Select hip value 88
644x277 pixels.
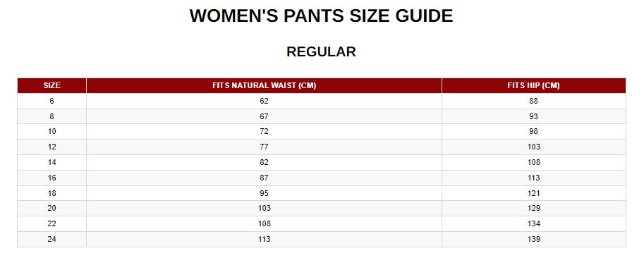point(533,101)
